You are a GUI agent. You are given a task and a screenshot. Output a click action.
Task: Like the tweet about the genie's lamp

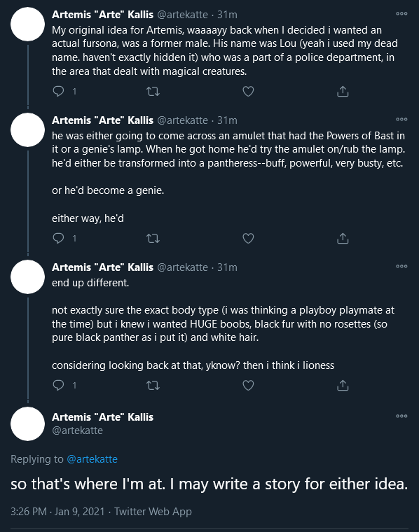point(248,239)
